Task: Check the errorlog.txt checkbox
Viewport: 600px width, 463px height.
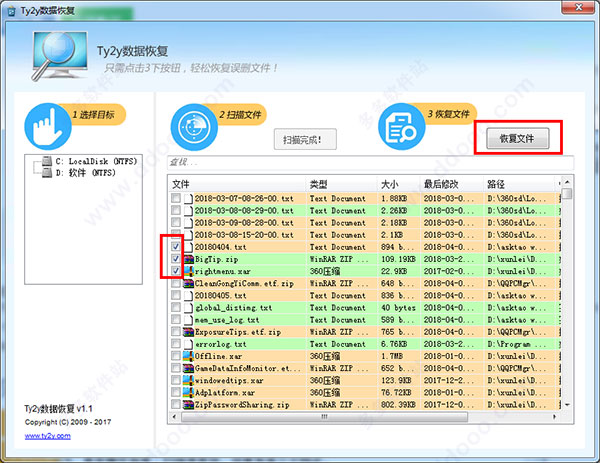Action: 176,343
